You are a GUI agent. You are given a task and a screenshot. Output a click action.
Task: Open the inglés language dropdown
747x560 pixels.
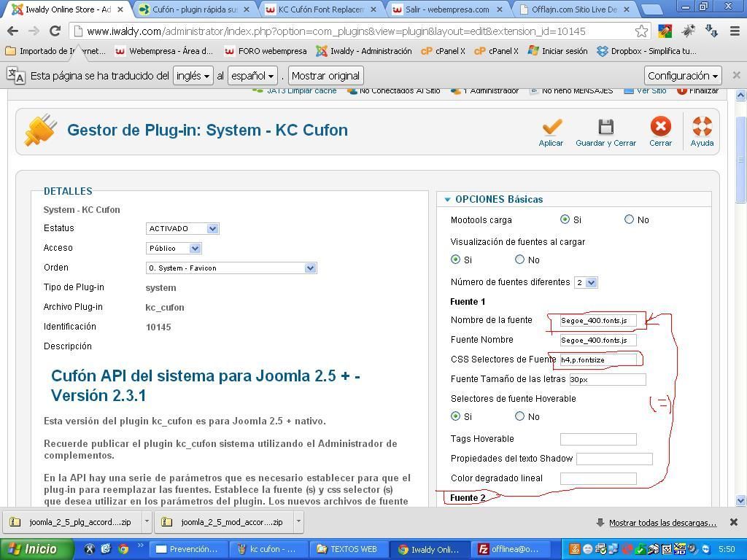coord(193,76)
